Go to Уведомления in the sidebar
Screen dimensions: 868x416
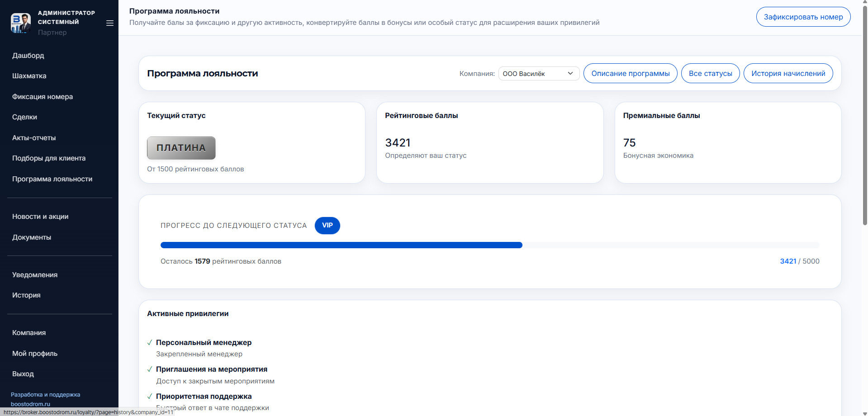[35, 275]
